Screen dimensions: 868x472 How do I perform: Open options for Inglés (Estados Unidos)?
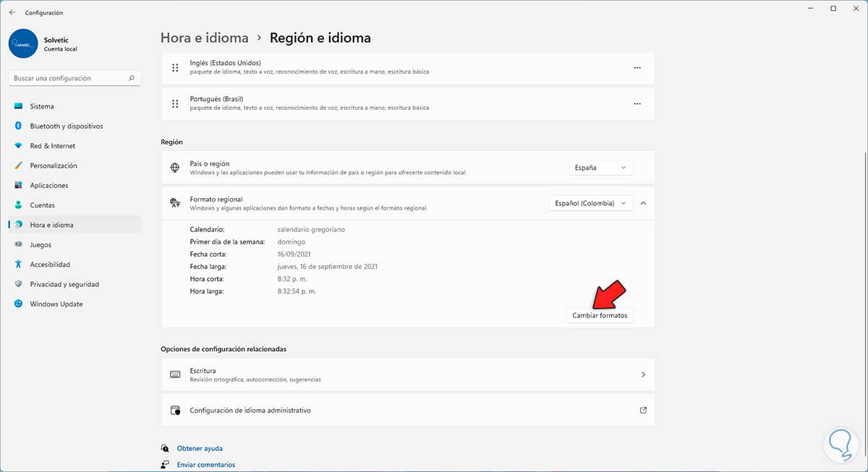point(637,67)
